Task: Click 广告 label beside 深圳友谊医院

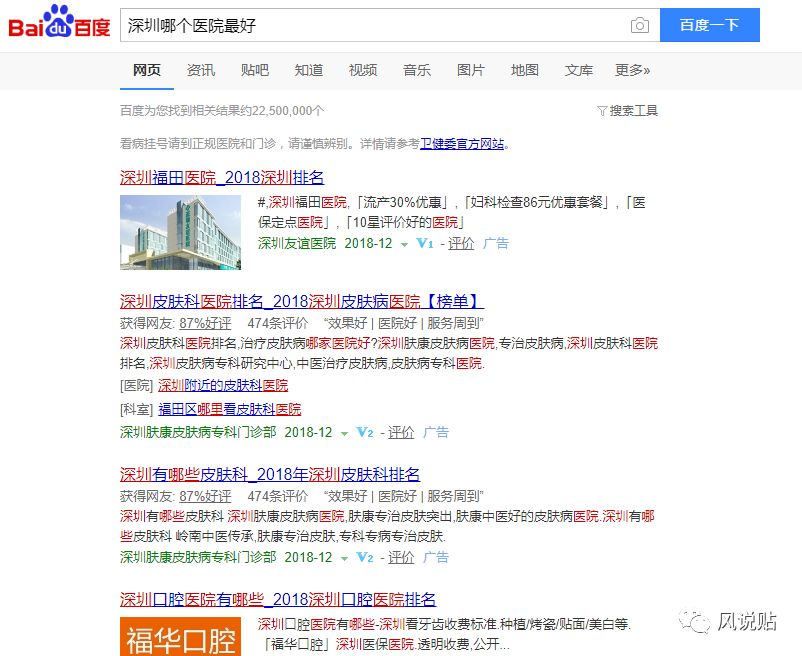Action: (x=496, y=243)
